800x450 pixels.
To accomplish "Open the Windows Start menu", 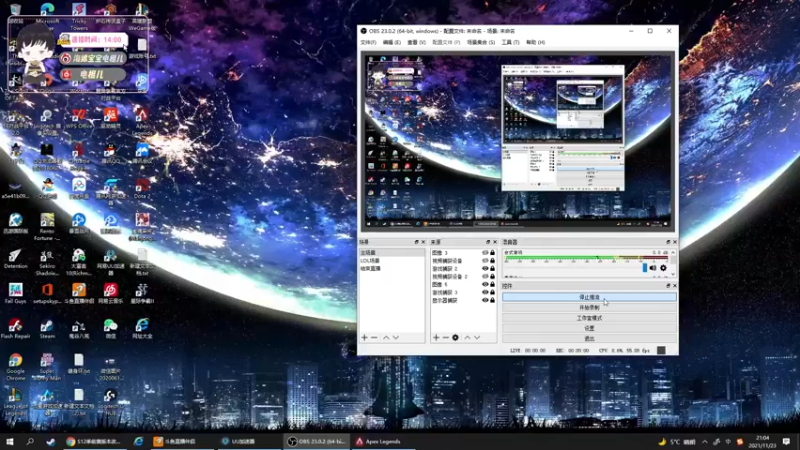I will 10,441.
